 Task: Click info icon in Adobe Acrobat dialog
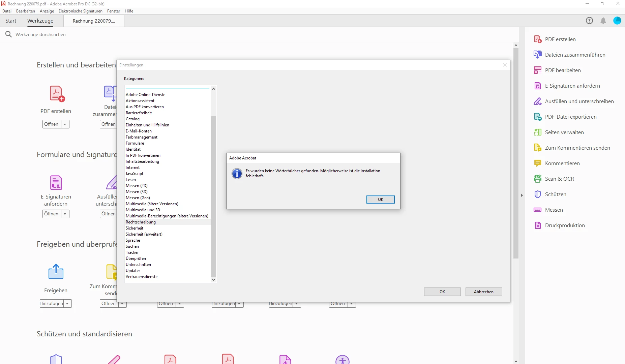click(237, 174)
